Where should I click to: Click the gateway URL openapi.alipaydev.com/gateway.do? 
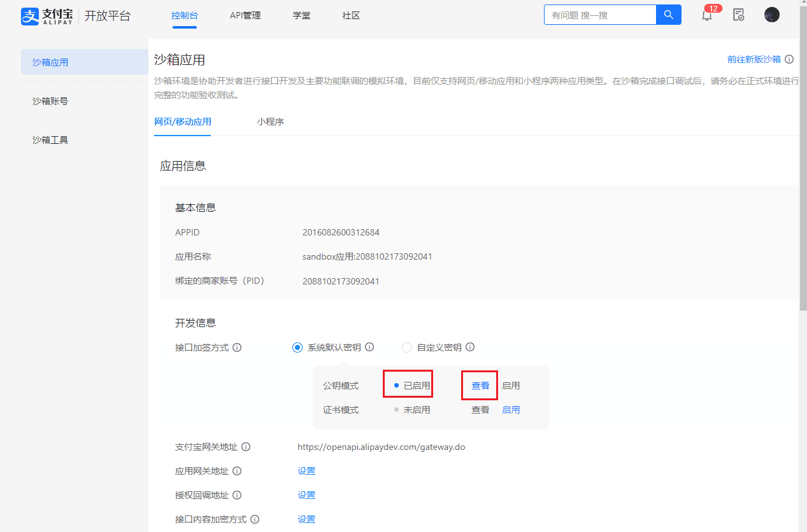point(381,447)
